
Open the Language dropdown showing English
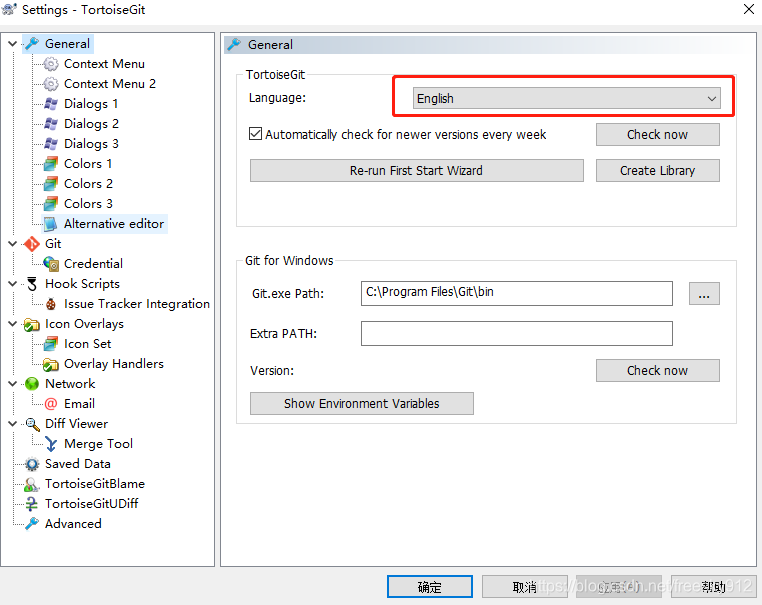point(566,99)
